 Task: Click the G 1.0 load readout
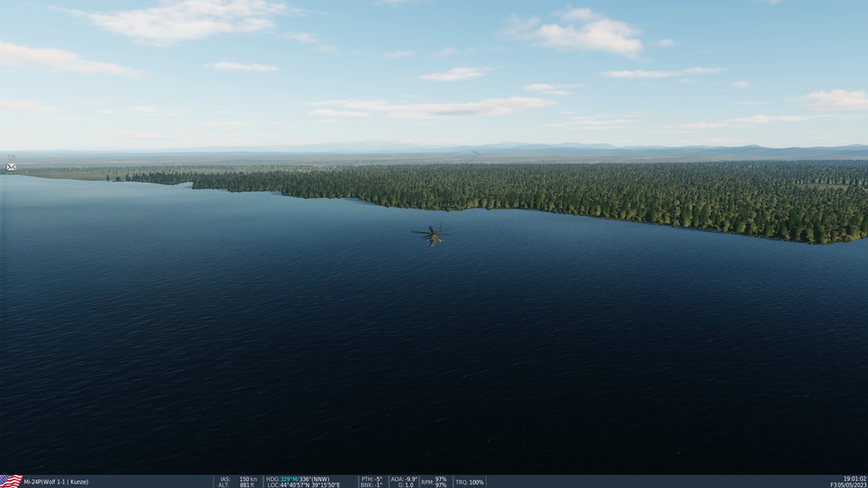click(405, 485)
